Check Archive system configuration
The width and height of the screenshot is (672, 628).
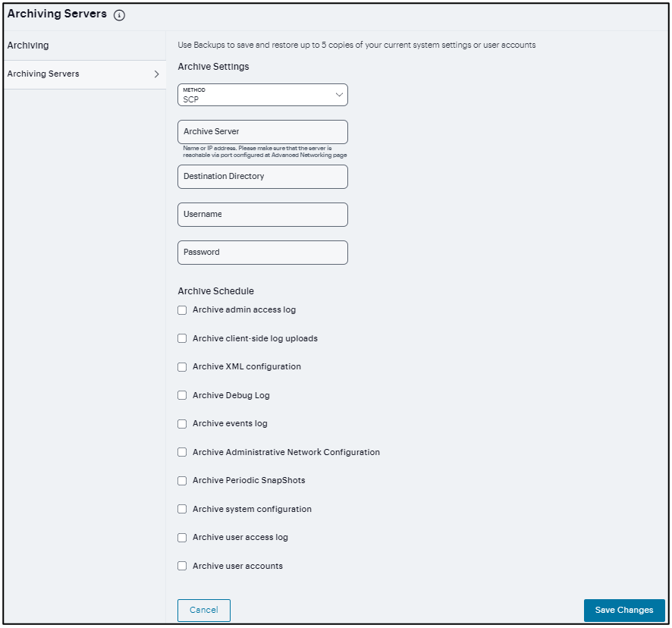[x=182, y=509]
